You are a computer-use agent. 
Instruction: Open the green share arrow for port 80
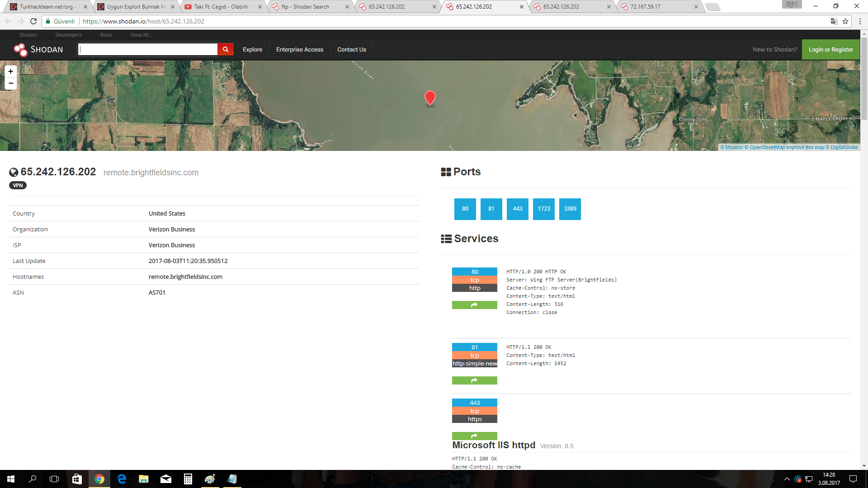[x=474, y=305]
